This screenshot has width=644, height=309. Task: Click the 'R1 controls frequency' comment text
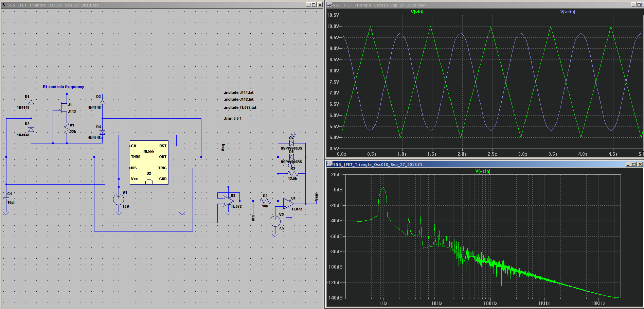64,87
